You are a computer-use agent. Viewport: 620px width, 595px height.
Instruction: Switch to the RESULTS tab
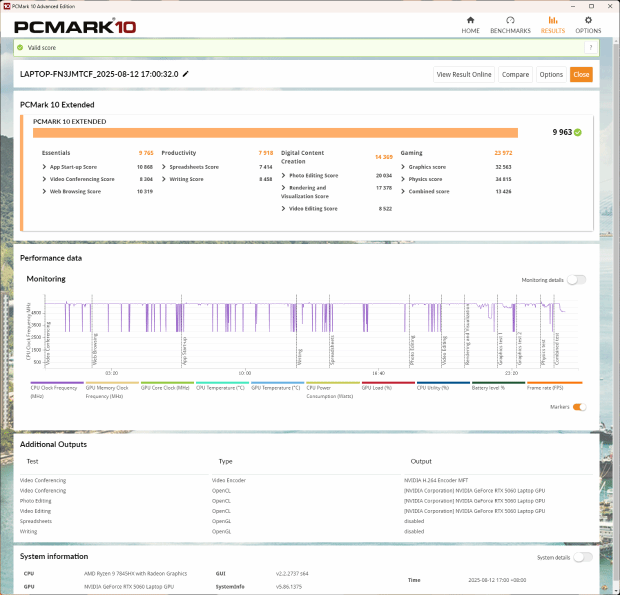pyautogui.click(x=552, y=24)
